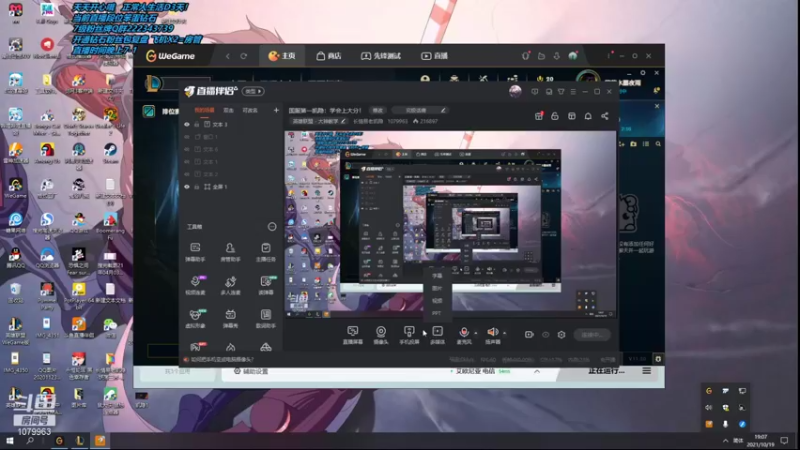Select the first scene tab in 直播伴侣
This screenshot has height=450, width=800.
(x=205, y=110)
